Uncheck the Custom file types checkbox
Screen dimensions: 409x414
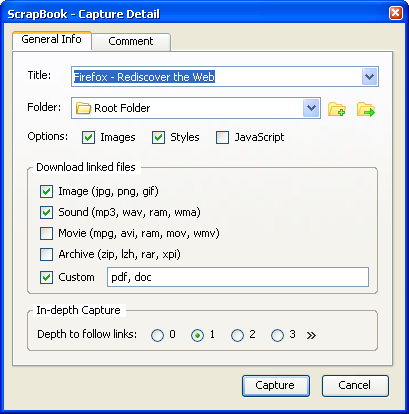pyautogui.click(x=46, y=277)
